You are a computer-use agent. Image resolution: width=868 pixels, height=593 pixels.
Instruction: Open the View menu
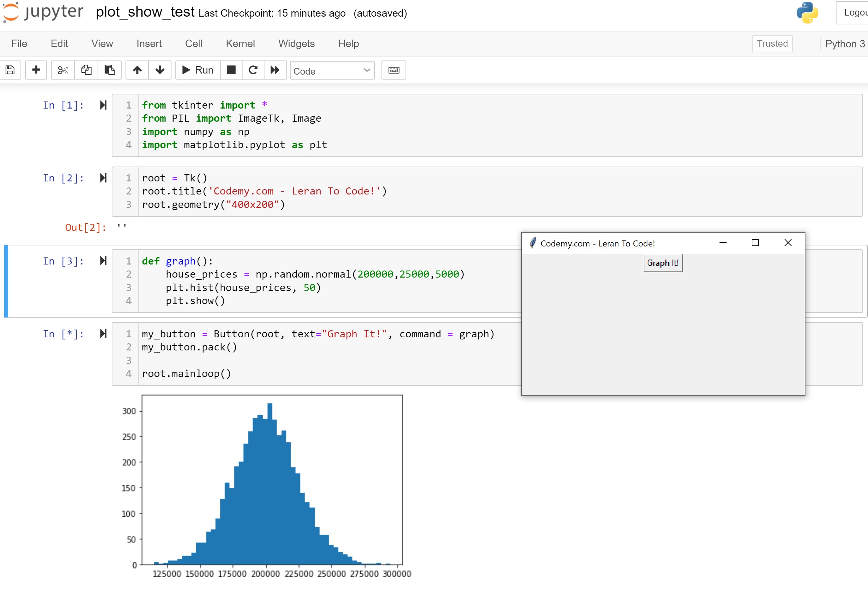(x=102, y=44)
